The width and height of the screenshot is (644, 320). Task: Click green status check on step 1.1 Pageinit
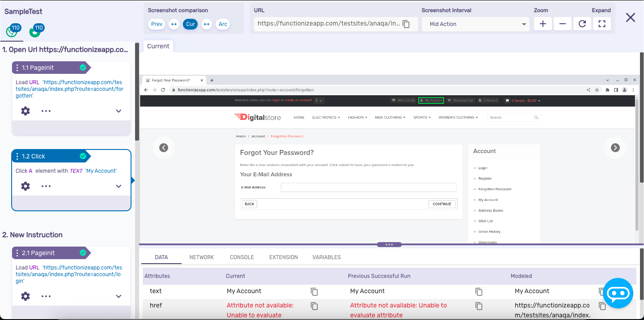[83, 68]
